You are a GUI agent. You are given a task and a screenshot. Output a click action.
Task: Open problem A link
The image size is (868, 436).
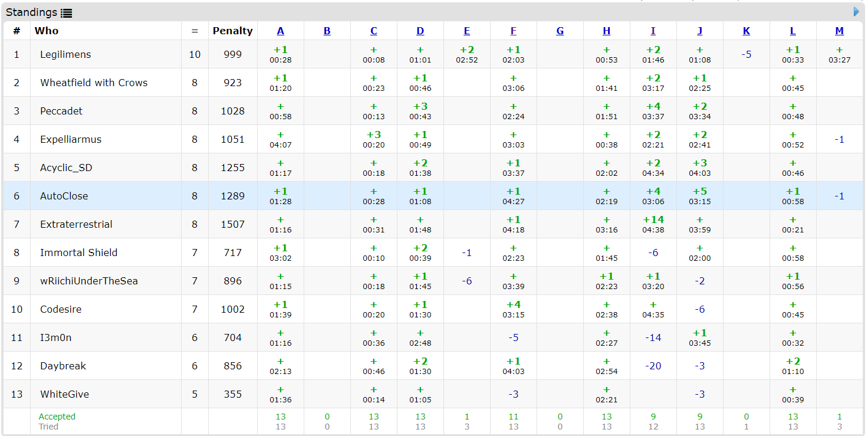280,31
